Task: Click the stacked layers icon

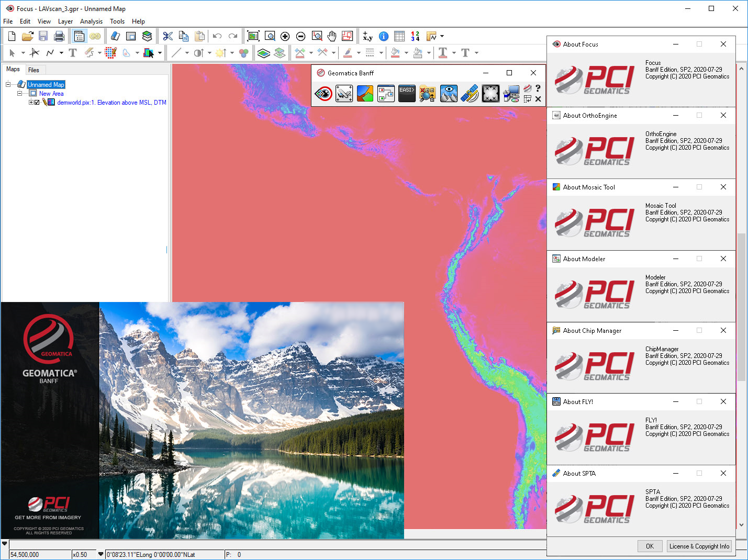Action: 147,36
